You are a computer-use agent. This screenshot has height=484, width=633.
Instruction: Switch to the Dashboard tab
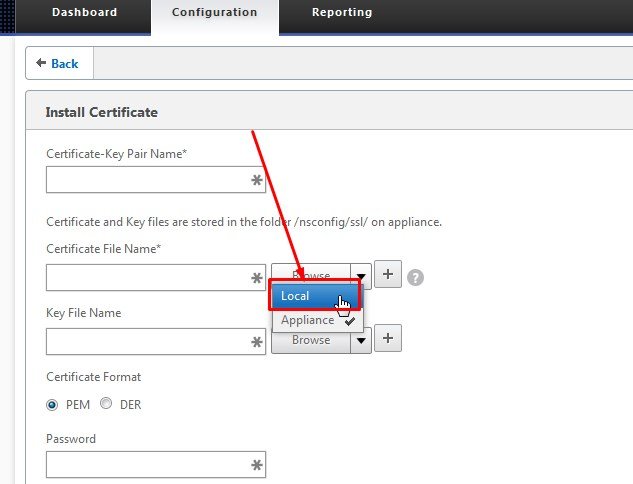[84, 13]
